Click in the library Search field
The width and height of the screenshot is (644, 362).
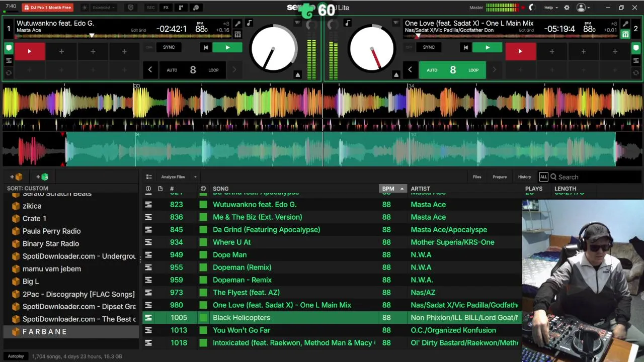click(x=596, y=177)
